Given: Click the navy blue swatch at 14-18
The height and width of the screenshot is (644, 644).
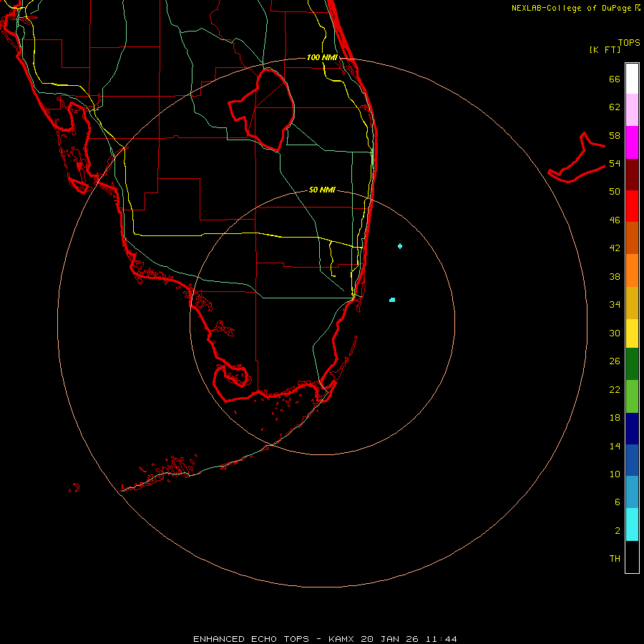Looking at the screenshot, I should (x=632, y=429).
